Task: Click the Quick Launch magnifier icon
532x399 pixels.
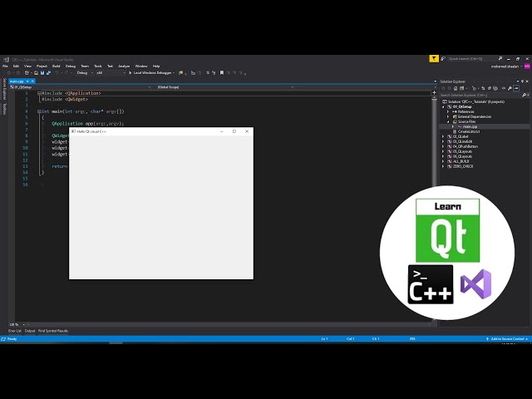Action: click(500, 59)
